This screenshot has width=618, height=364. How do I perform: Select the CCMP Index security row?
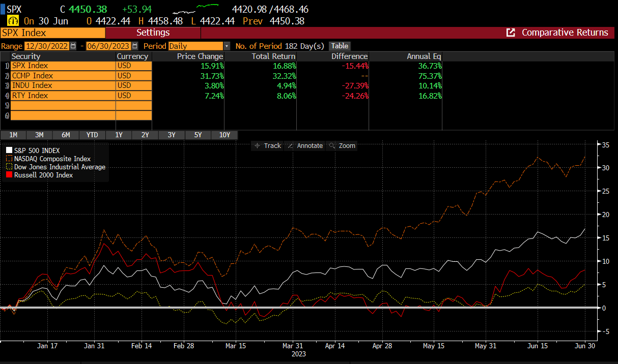tap(63, 76)
